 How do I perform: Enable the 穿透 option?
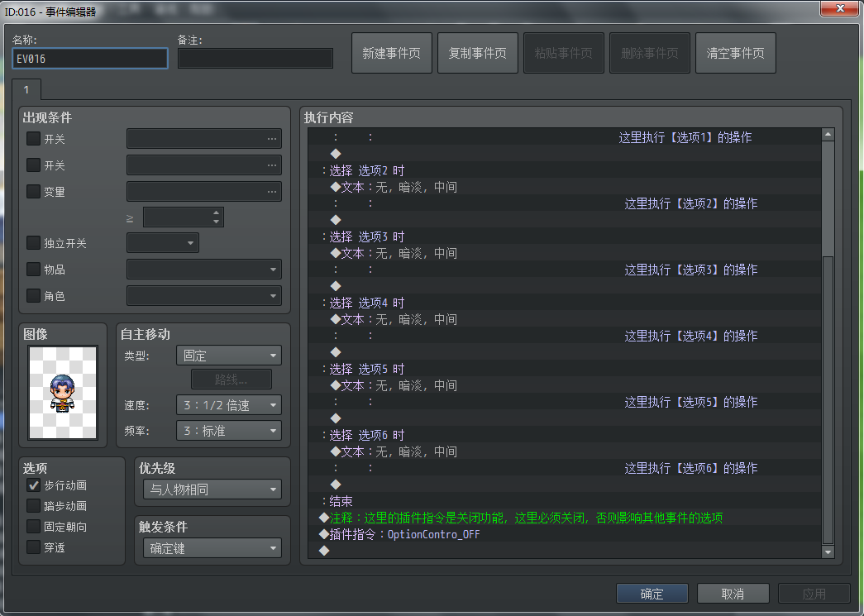point(34,547)
